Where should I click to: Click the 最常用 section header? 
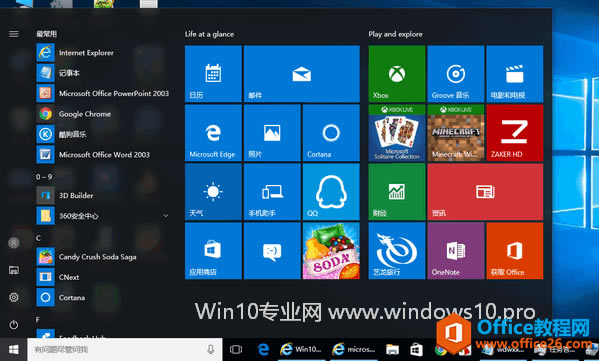46,34
